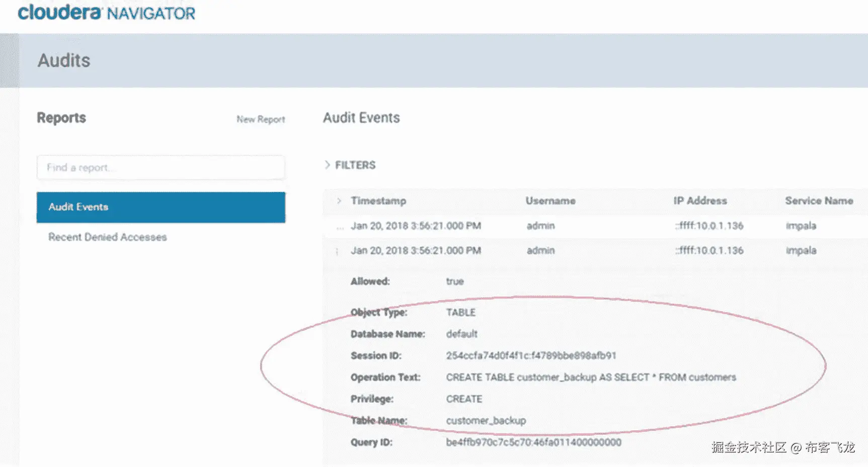The width and height of the screenshot is (868, 467).
Task: Click the Allowed value 'true'
Action: click(455, 281)
